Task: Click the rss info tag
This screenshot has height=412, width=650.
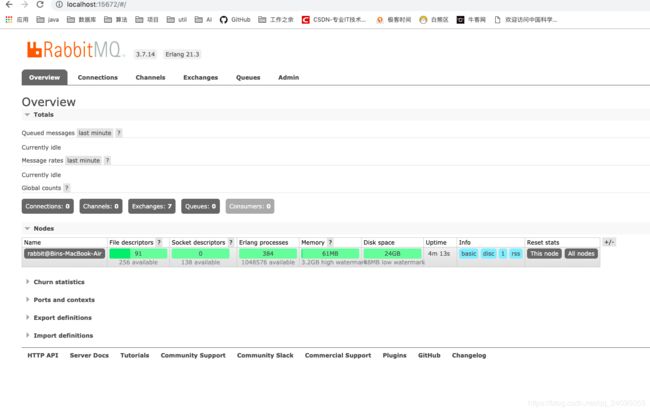Action: point(515,254)
